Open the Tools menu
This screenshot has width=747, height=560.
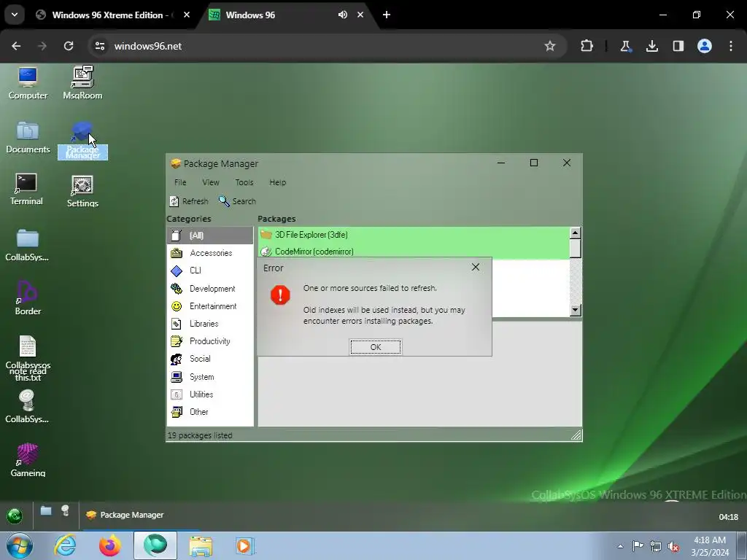(244, 182)
